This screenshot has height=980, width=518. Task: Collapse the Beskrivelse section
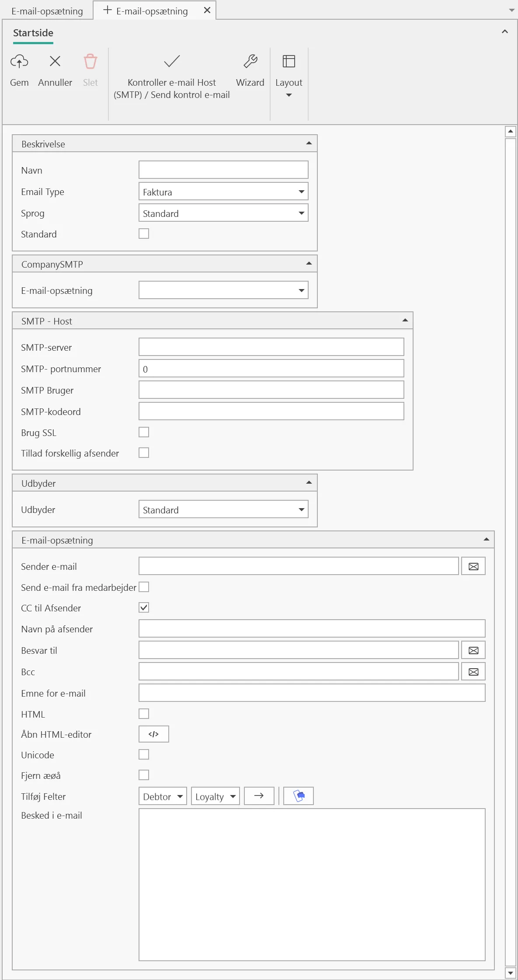click(x=309, y=143)
